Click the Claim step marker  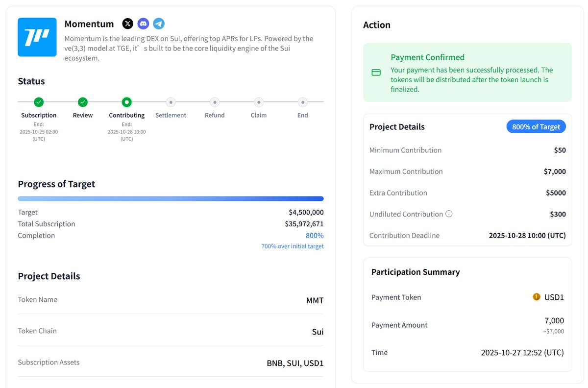259,102
